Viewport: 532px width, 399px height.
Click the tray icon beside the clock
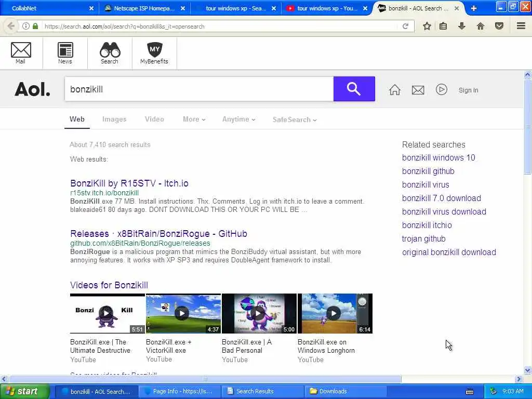coord(494,391)
